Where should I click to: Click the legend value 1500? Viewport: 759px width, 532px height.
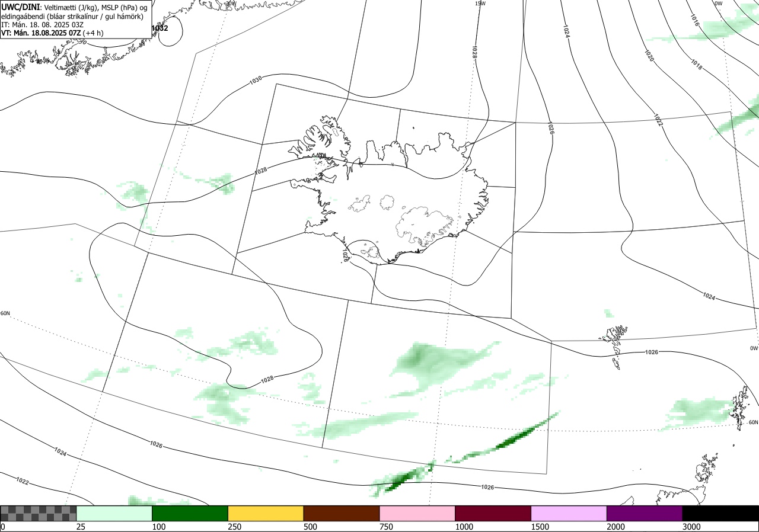click(541, 527)
